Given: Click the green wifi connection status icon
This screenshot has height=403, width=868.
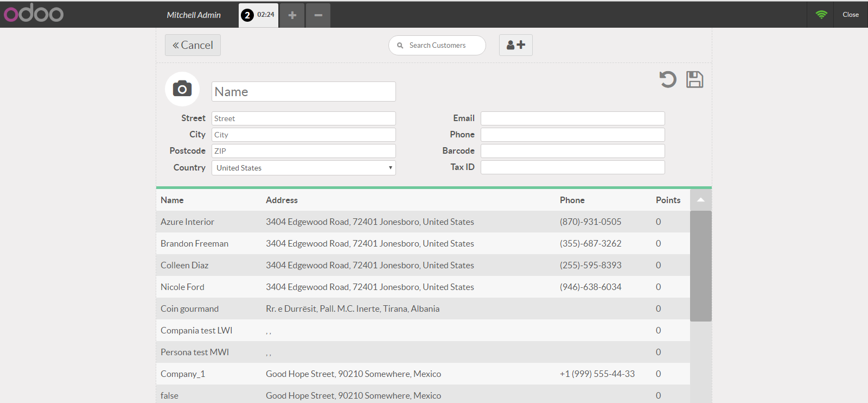Looking at the screenshot, I should 821,15.
